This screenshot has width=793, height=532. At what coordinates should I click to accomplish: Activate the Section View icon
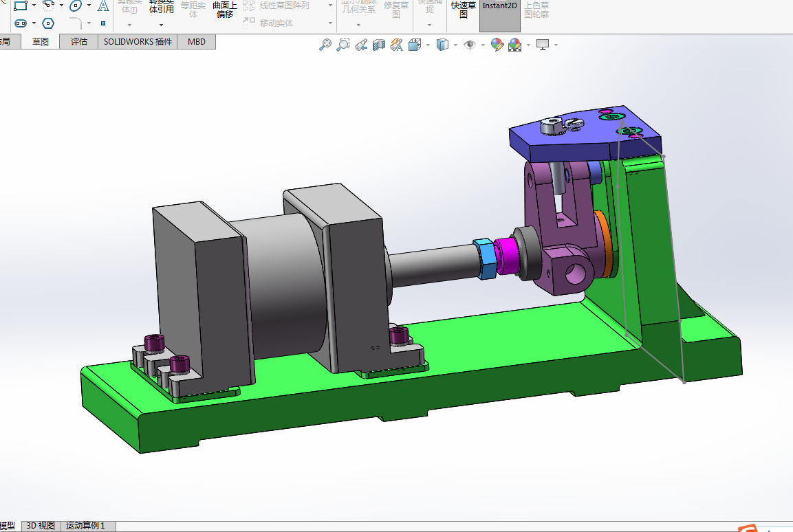click(x=379, y=45)
